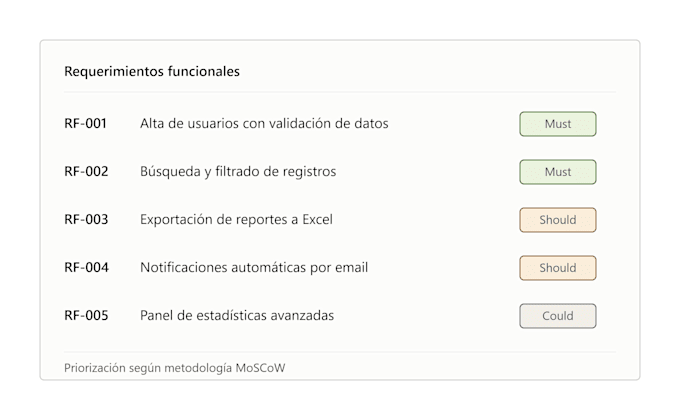Open 'Panel de estadísticas avanzadas' requirement
Screen dimensions: 680x420
[x=237, y=315]
